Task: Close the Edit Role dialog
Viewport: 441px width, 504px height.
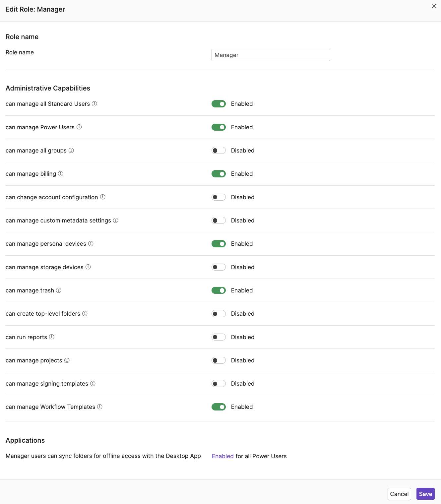Action: [x=434, y=6]
